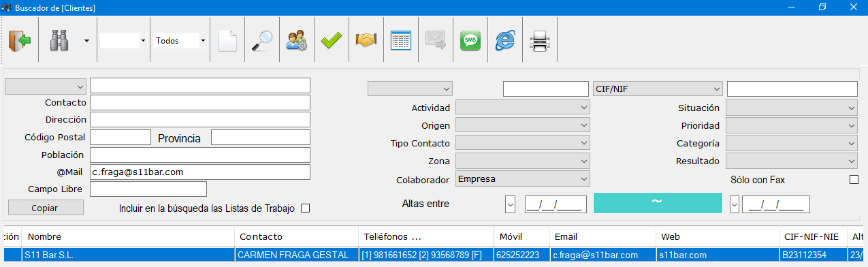Open the Zona dropdown

pos(522,161)
